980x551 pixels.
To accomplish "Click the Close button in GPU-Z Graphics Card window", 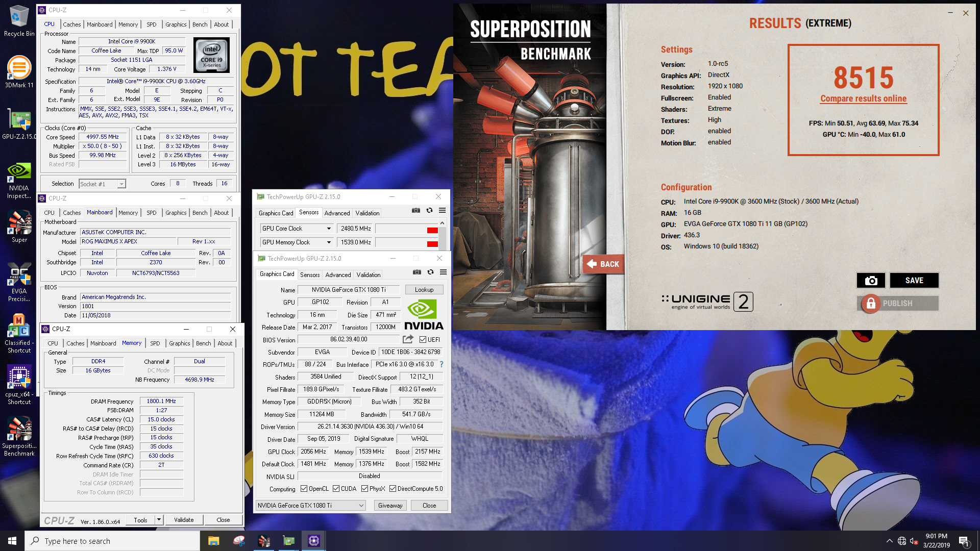I will (x=429, y=506).
